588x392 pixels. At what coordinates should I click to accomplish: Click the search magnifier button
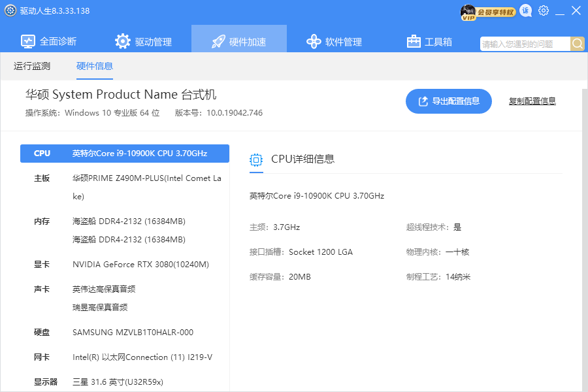[x=578, y=44]
